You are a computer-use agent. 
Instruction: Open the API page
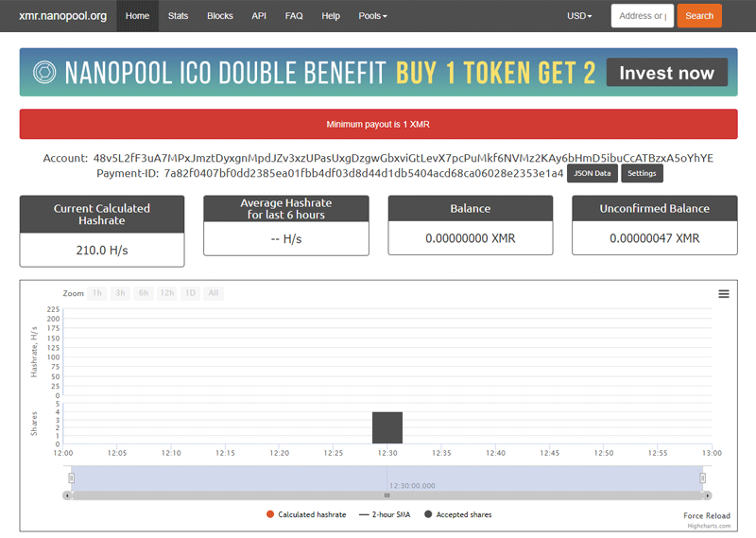pos(259,16)
